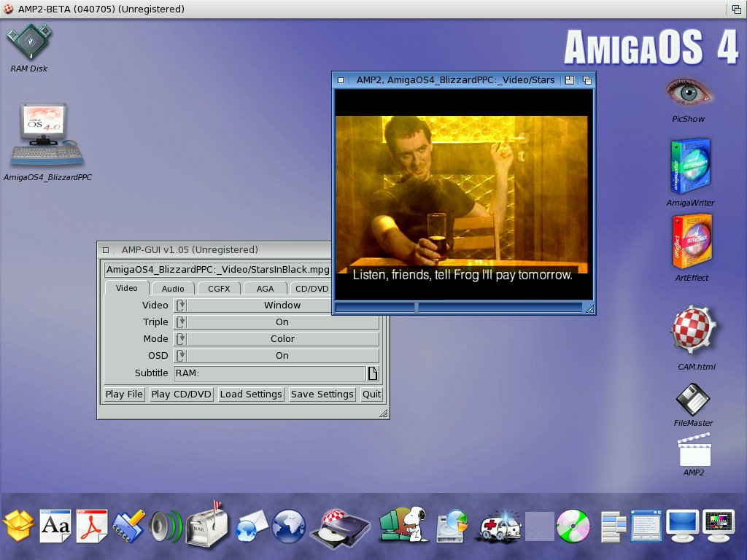Open the RAM Disk desktop icon
Viewport: 747px width, 560px height.
coord(29,43)
